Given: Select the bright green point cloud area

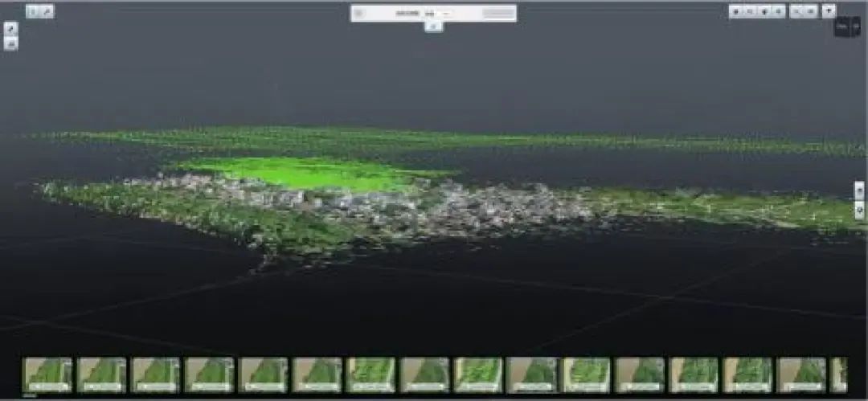Looking at the screenshot, I should click(x=305, y=172).
